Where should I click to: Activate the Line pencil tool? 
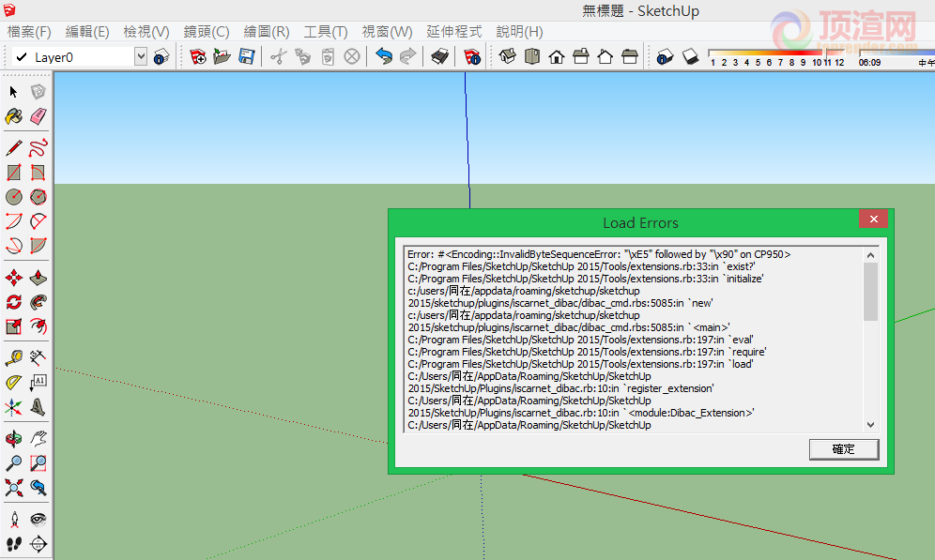point(14,148)
